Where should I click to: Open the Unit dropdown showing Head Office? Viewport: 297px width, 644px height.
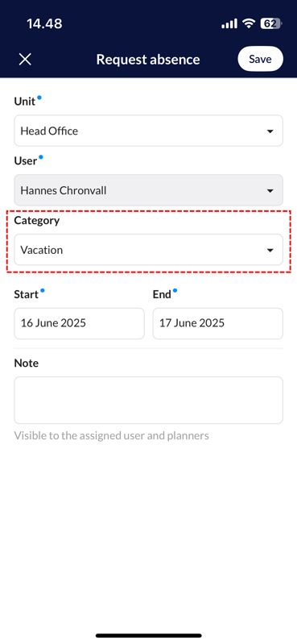(x=148, y=131)
